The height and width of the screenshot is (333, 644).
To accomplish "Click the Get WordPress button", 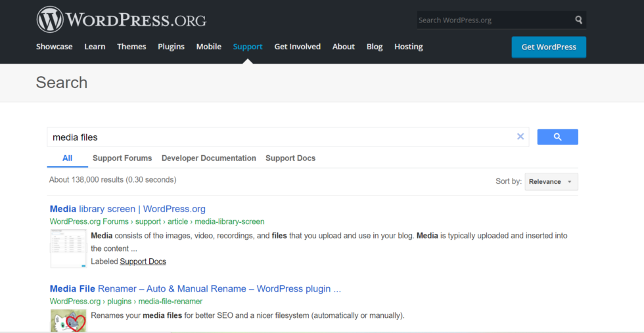I will [x=549, y=47].
